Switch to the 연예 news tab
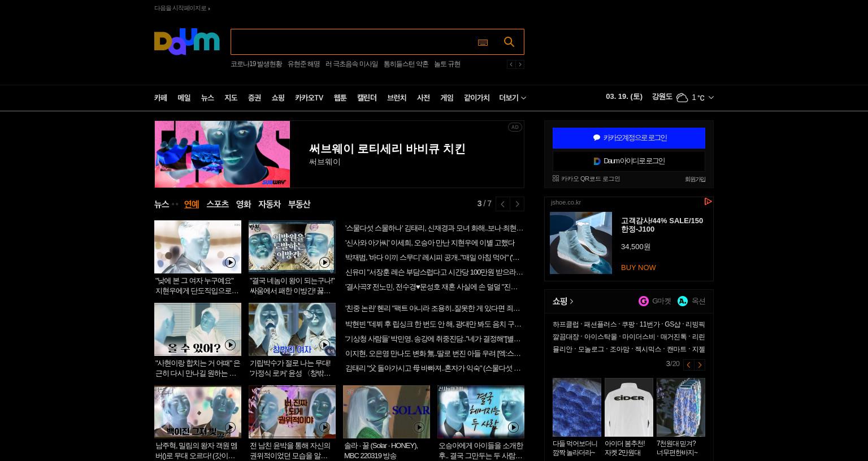Image resolution: width=868 pixels, height=461 pixels. (x=192, y=204)
